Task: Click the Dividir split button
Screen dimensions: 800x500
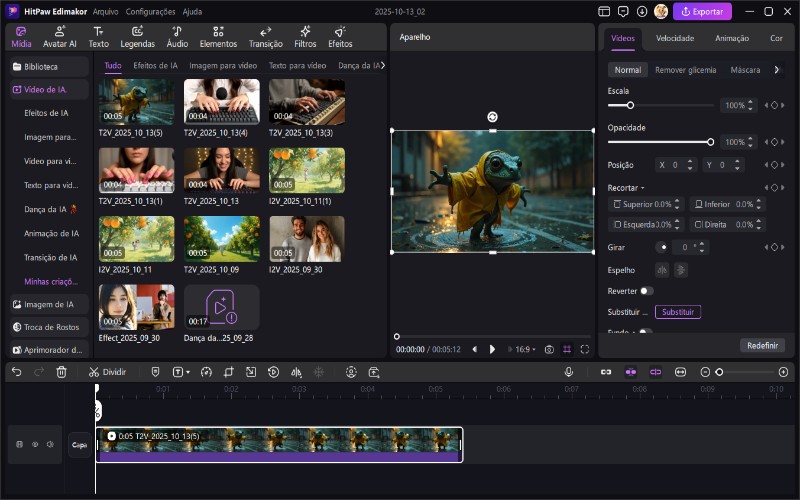Action: (107, 372)
